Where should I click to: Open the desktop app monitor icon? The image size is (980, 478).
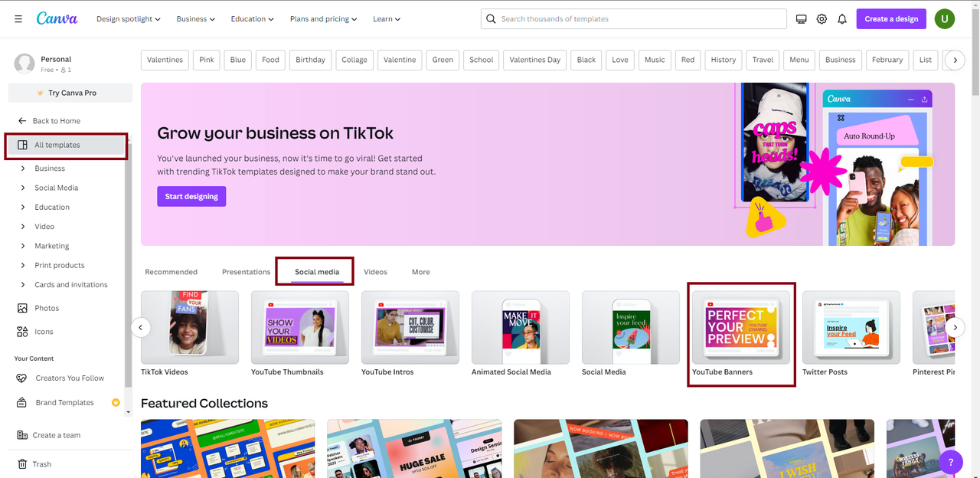click(802, 19)
